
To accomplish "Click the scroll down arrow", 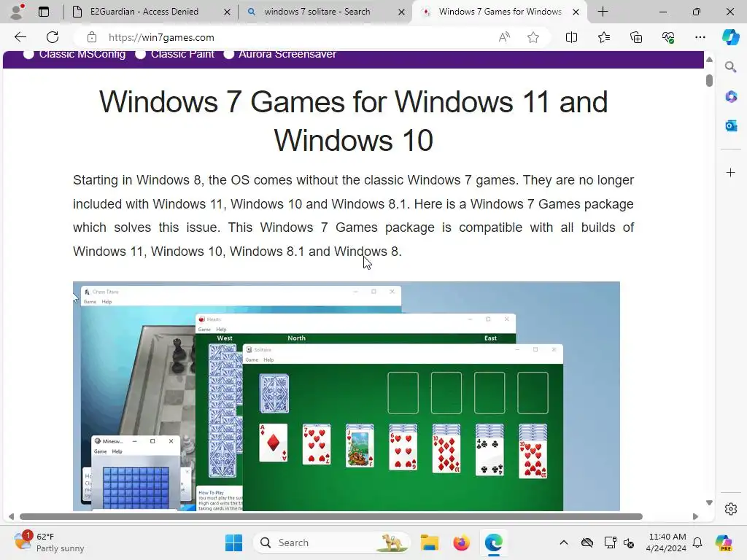I will pos(709,503).
